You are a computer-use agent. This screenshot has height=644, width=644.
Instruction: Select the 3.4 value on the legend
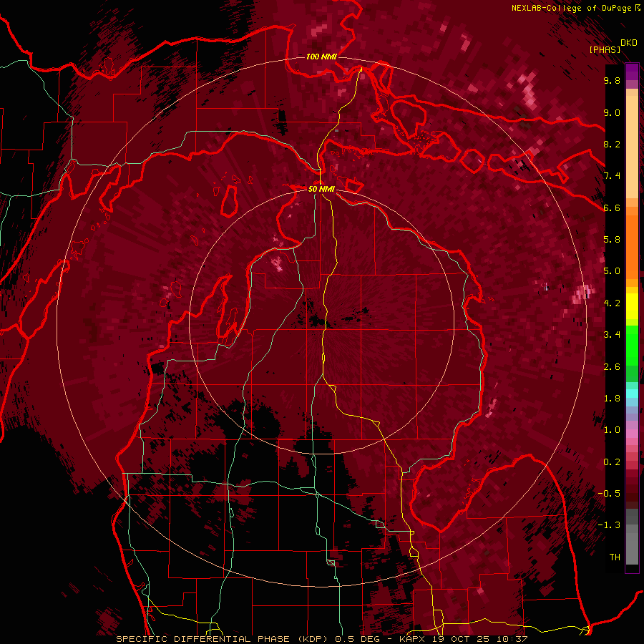[x=612, y=335]
